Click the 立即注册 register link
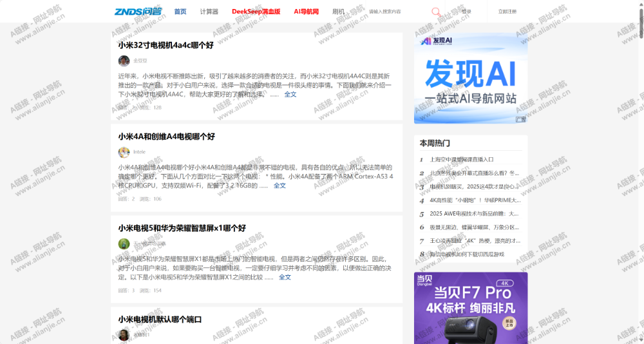The image size is (644, 344). click(507, 12)
